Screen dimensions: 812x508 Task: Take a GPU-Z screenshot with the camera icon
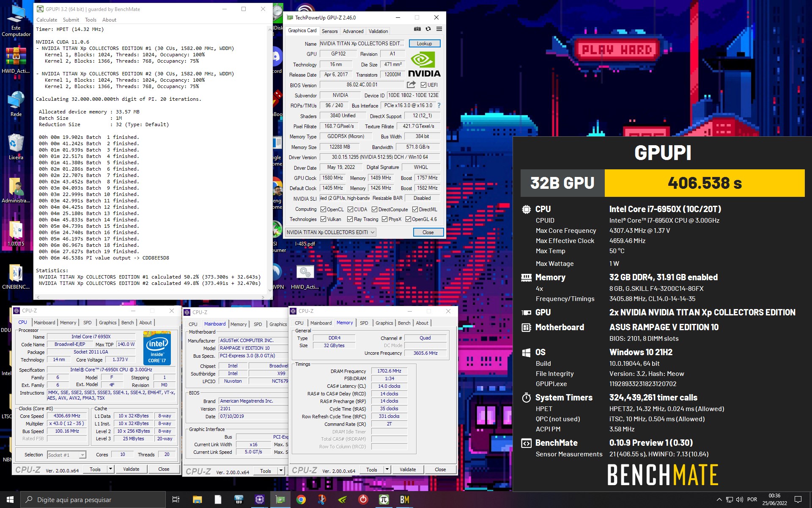click(x=417, y=29)
